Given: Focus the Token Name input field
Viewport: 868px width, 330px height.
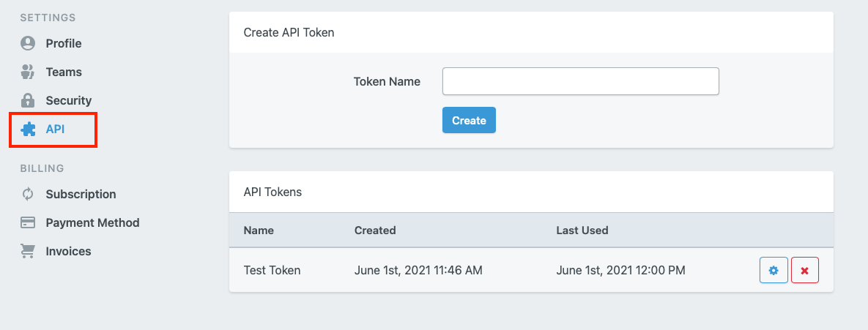Looking at the screenshot, I should [581, 81].
